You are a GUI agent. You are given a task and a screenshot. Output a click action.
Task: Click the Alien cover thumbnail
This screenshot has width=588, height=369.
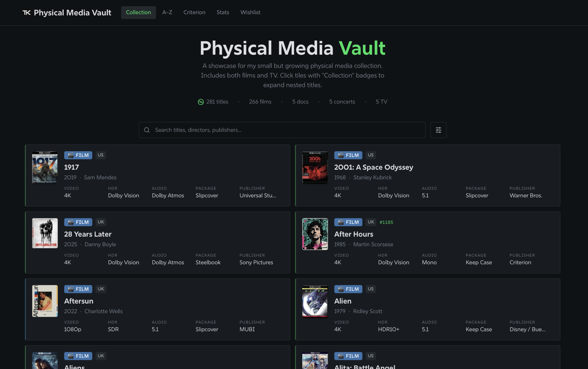(x=315, y=301)
